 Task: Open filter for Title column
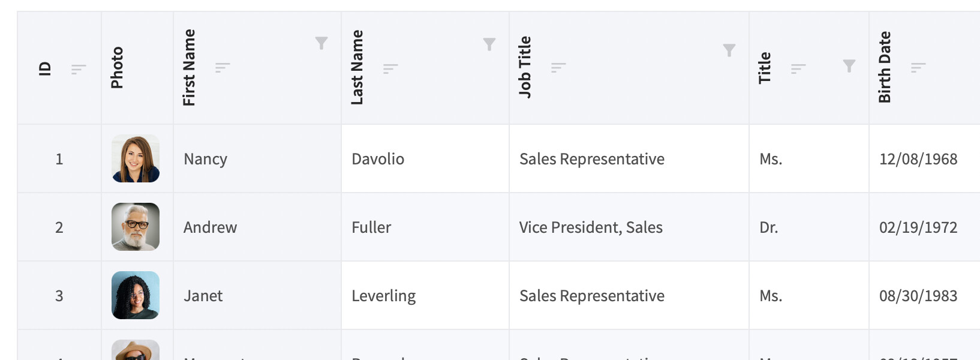tap(849, 66)
